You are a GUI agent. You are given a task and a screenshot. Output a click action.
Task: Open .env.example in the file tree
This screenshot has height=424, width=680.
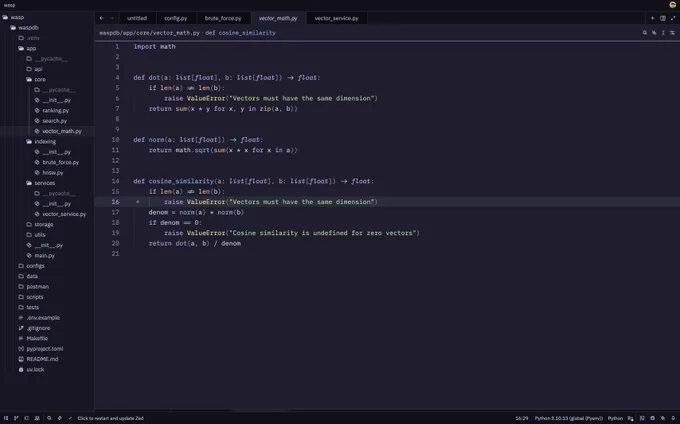[43, 318]
